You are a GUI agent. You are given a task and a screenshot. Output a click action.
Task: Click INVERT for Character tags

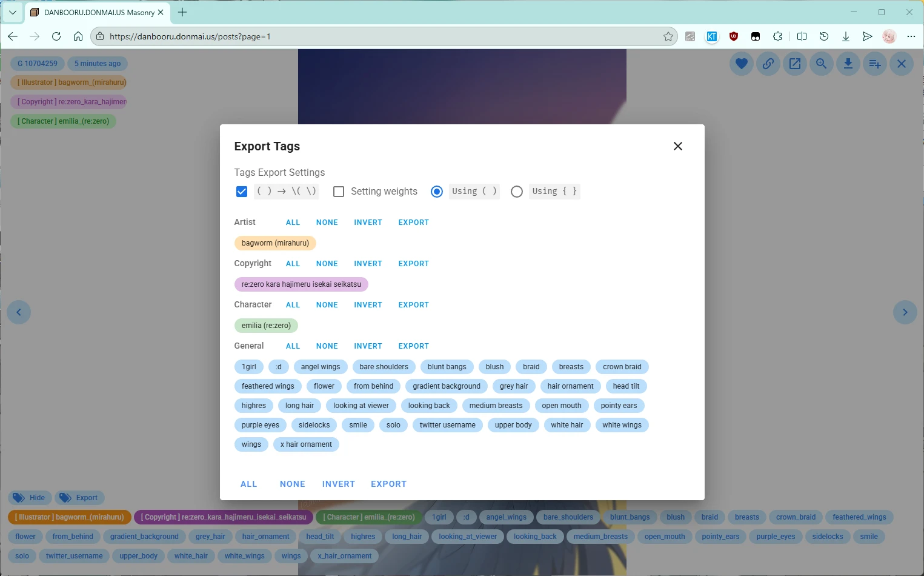pyautogui.click(x=368, y=305)
